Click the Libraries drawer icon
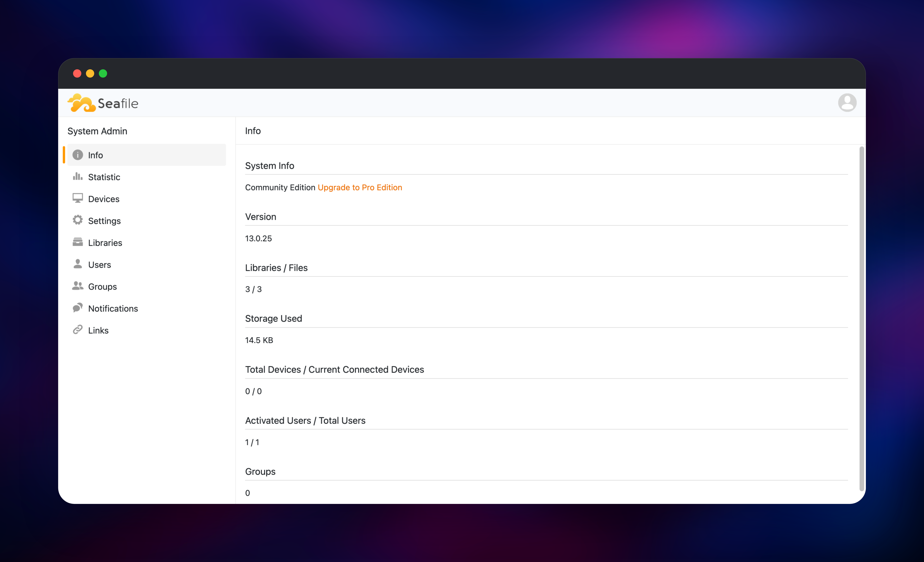924x562 pixels. 78,242
